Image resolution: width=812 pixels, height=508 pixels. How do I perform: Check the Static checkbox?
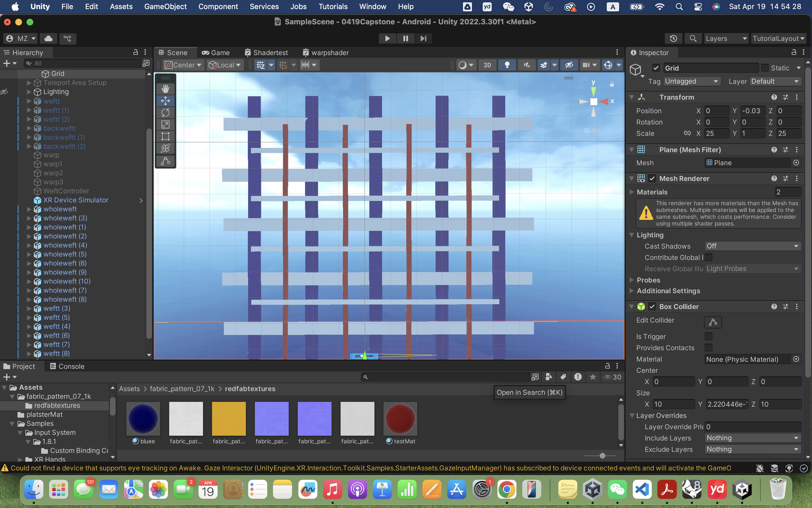coord(765,68)
